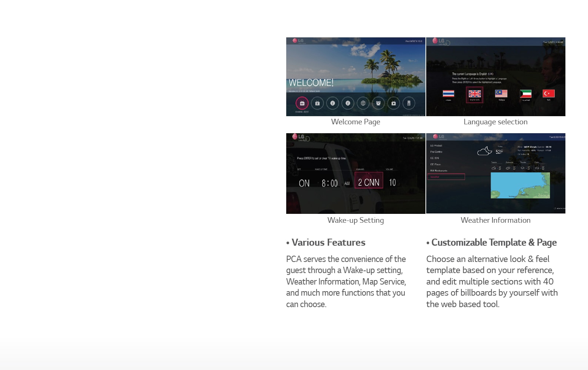Select the Channel Guide TV icon
The image size is (588, 370).
[302, 103]
